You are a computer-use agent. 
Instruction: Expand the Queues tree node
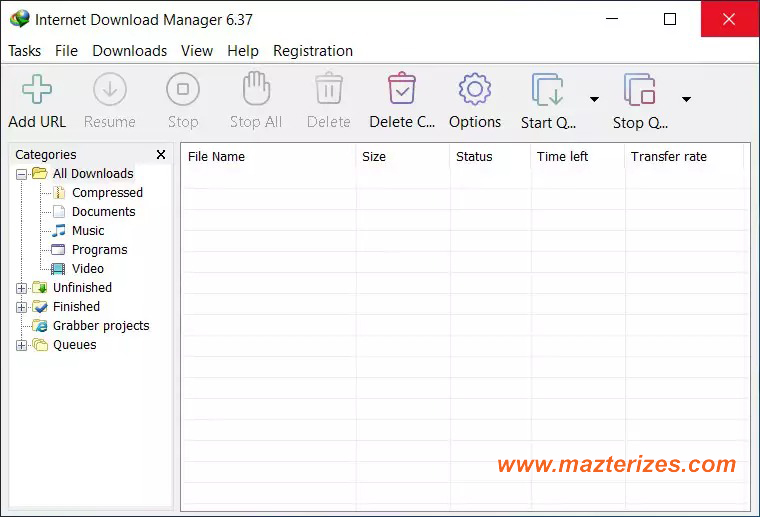[x=21, y=345]
